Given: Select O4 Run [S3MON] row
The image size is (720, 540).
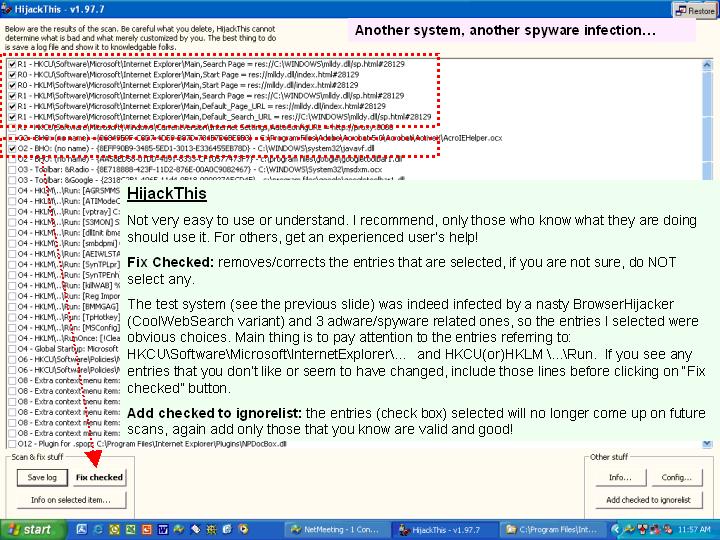Looking at the screenshot, I should pyautogui.click(x=64, y=223).
